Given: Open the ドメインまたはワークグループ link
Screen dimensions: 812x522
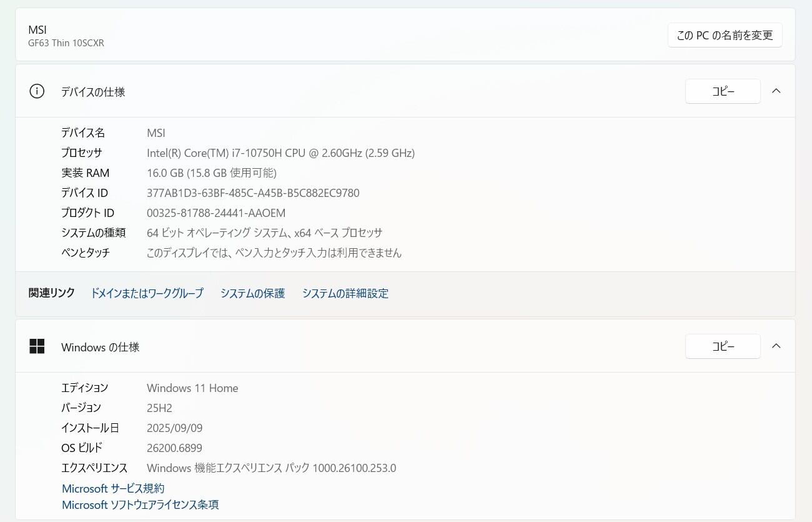Looking at the screenshot, I should (147, 293).
